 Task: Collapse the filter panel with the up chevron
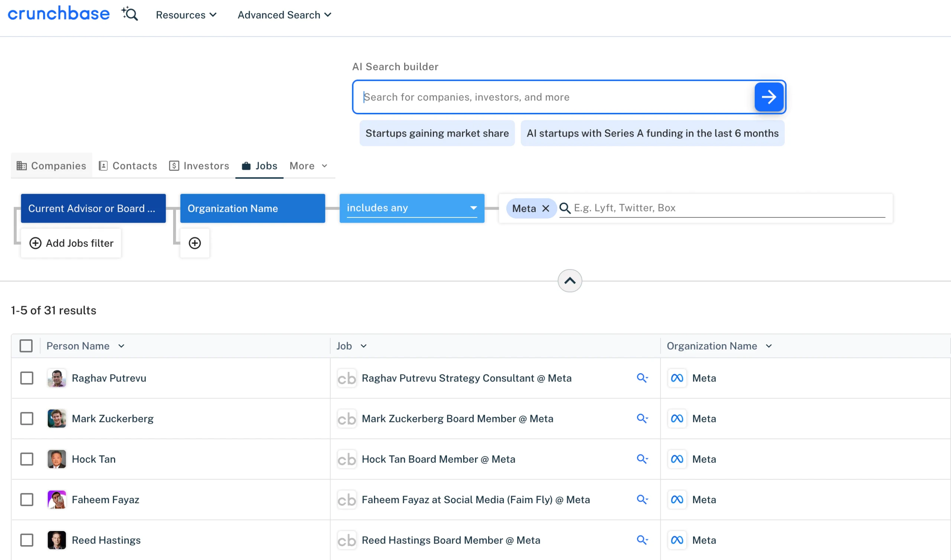(569, 281)
